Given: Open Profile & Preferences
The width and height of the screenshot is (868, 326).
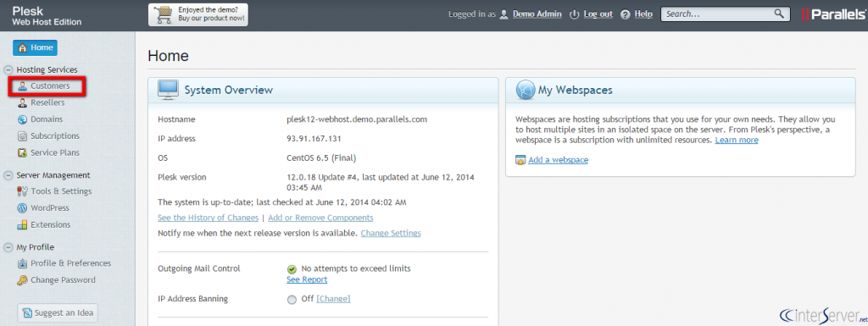Looking at the screenshot, I should (71, 263).
